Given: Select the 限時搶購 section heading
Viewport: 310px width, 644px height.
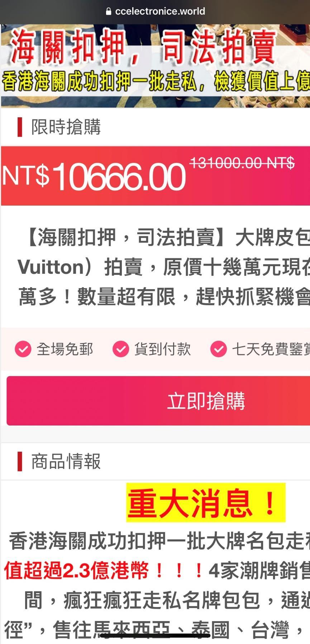Looking at the screenshot, I should [x=66, y=127].
